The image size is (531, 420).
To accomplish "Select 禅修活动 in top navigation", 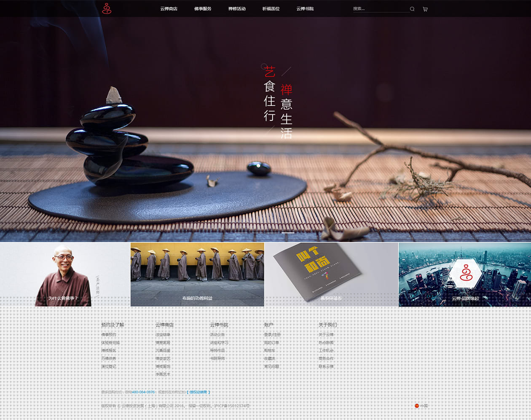I will coord(237,9).
